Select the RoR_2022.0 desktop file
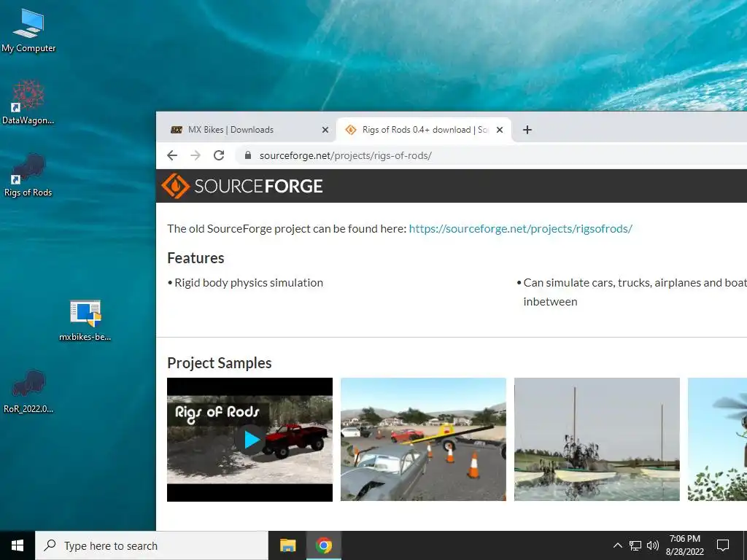747x560 pixels. point(28,392)
